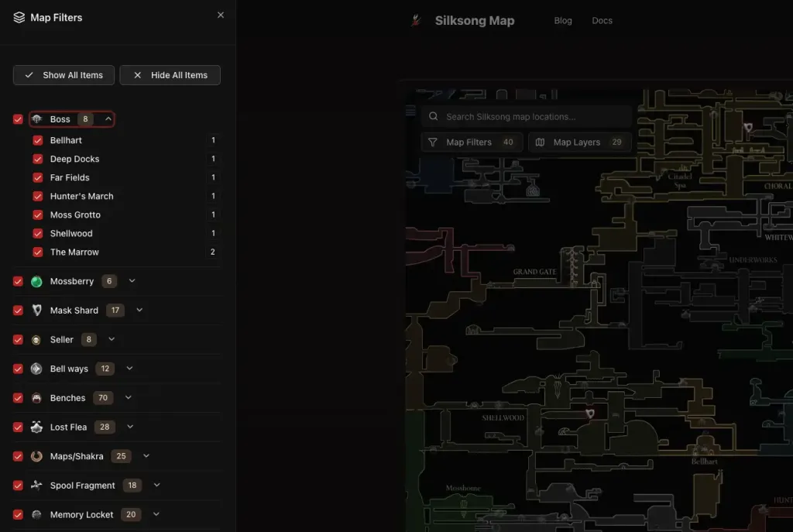
Task: Click the Silksong Map title link
Action: pyautogui.click(x=475, y=21)
